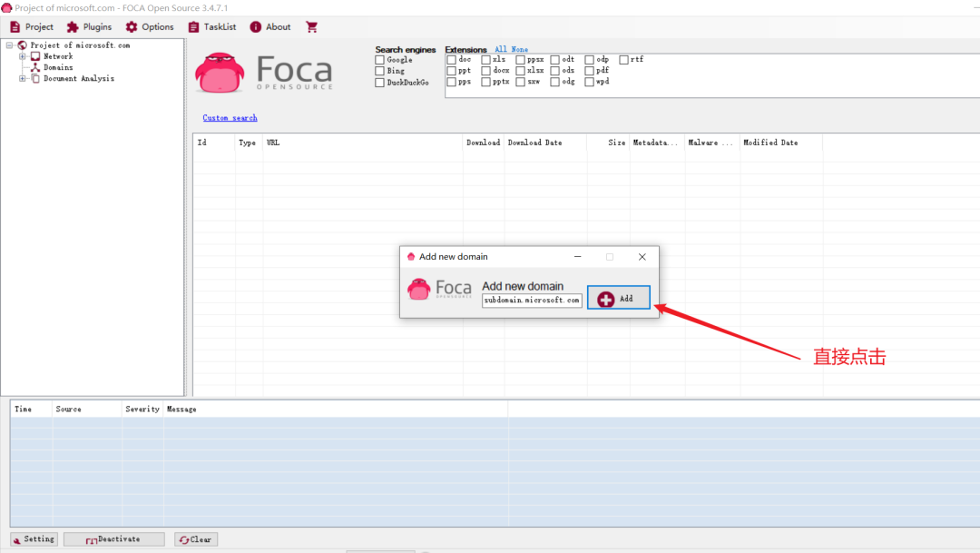Sort by the Modified Date column header

pos(781,143)
